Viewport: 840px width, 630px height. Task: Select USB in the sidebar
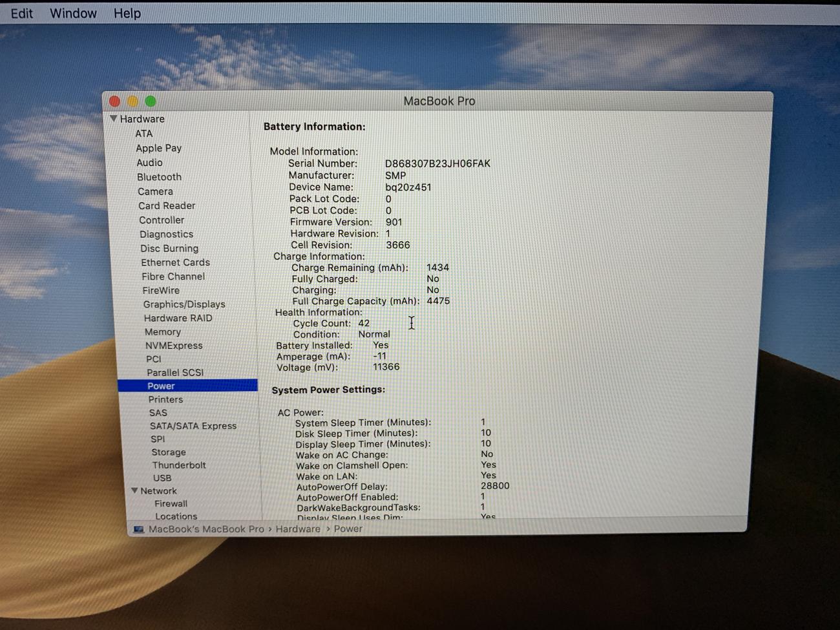coord(162,478)
